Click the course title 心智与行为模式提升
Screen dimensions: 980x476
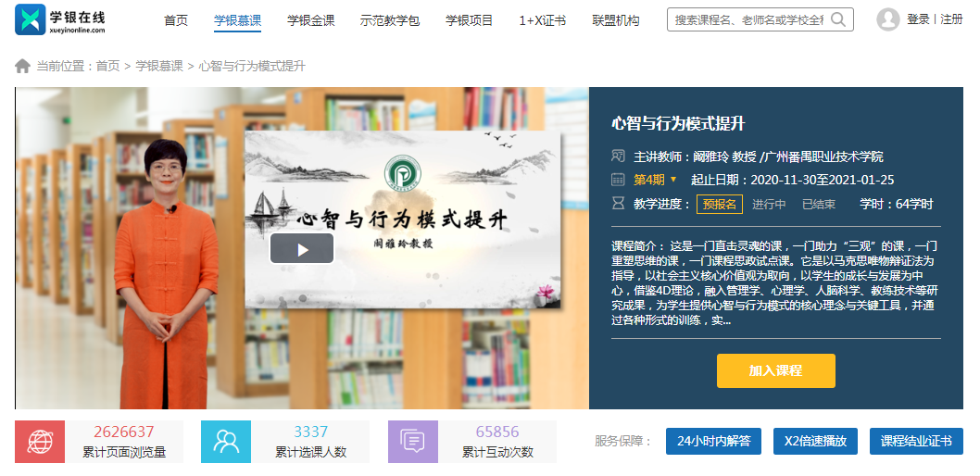point(677,123)
